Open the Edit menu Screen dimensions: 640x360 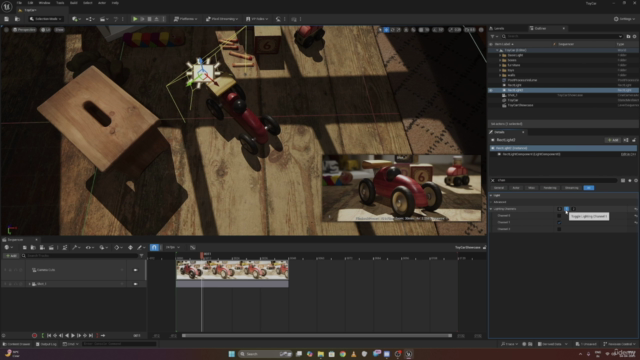[x=30, y=3]
